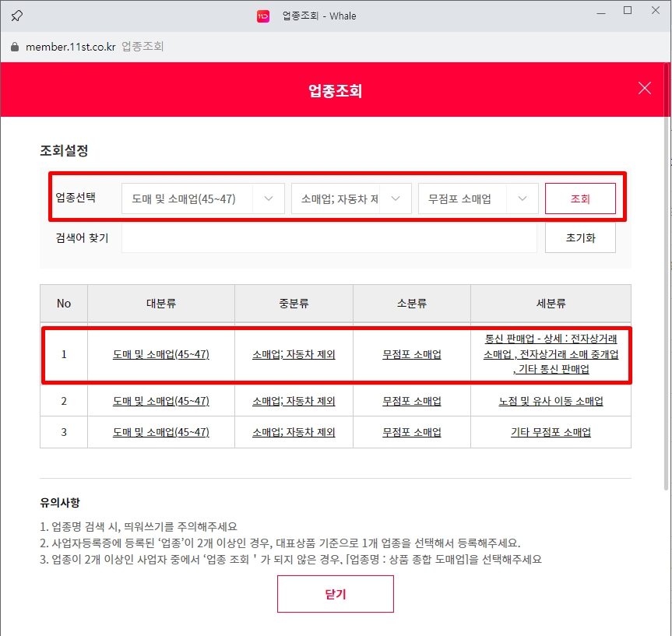Viewport: 672px width, 636px height.
Task: View site info via lock icon
Action: 15,47
